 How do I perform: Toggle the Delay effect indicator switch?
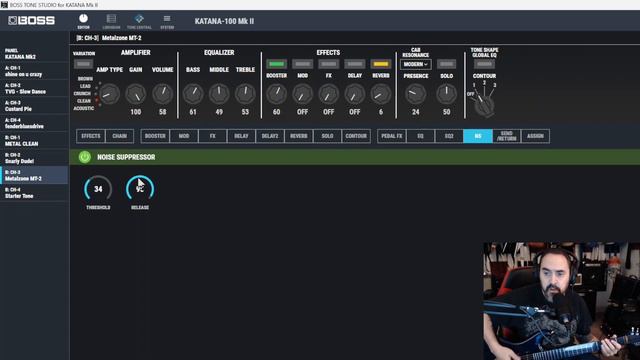click(355, 64)
